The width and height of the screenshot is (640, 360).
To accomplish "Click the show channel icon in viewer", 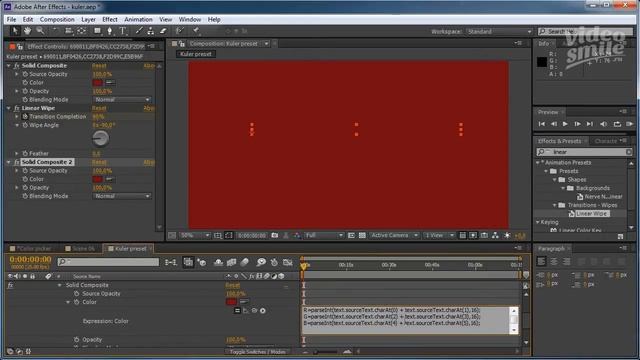I will click(297, 236).
